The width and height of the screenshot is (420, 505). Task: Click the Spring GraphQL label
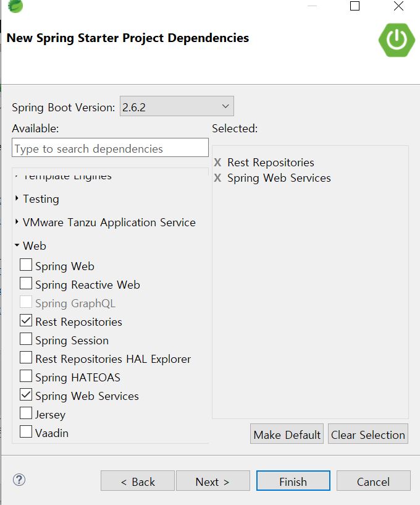[x=75, y=303]
